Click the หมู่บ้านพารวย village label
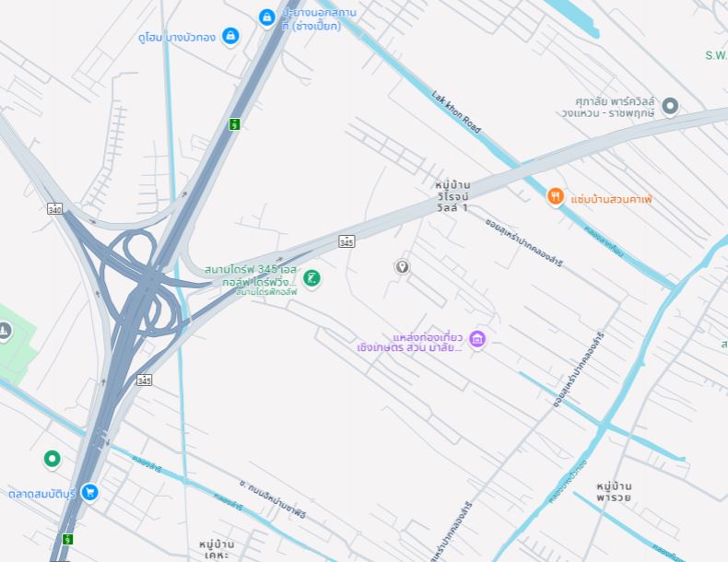Image resolution: width=728 pixels, height=562 pixels. coord(614,492)
